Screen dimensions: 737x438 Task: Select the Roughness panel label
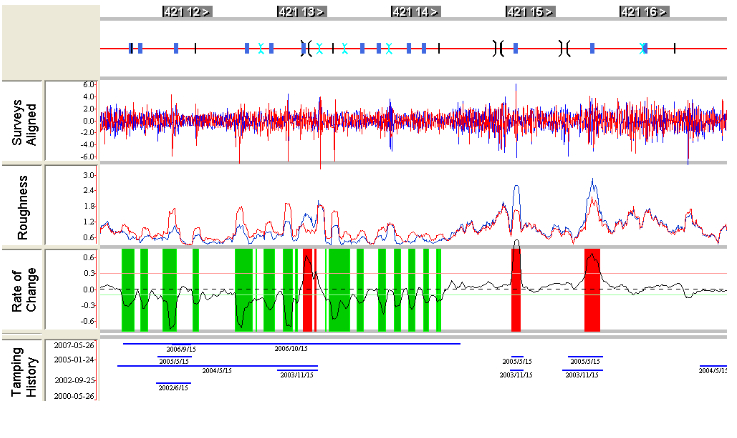pyautogui.click(x=22, y=207)
